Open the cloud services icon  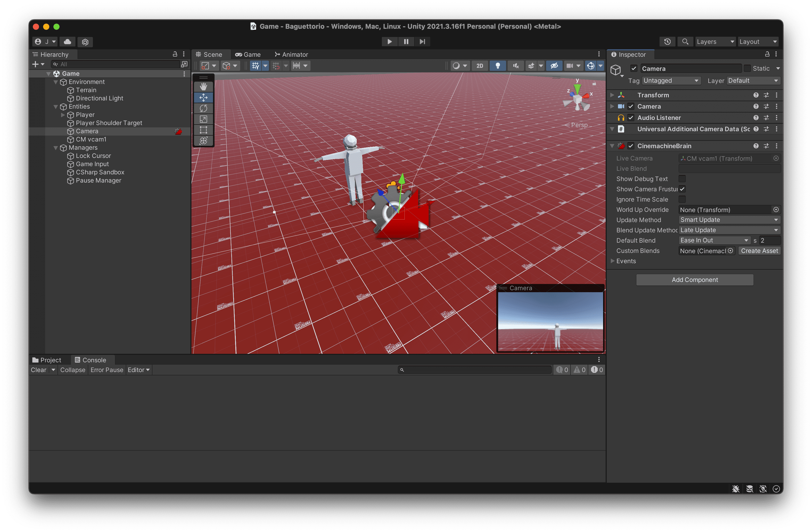pos(67,42)
